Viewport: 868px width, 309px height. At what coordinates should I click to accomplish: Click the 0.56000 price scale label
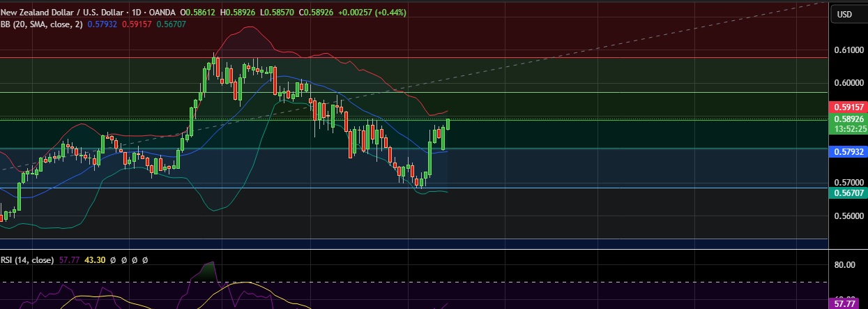[x=848, y=216]
